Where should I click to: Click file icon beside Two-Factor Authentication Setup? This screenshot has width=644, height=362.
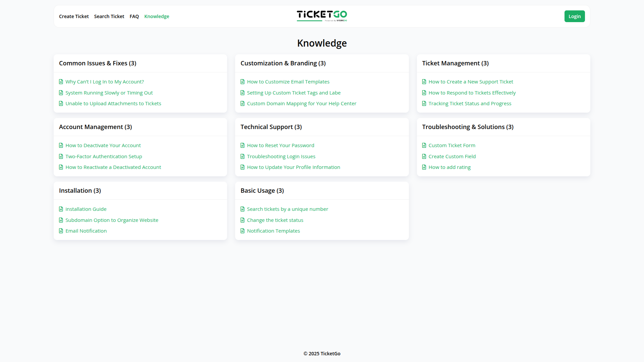click(61, 157)
